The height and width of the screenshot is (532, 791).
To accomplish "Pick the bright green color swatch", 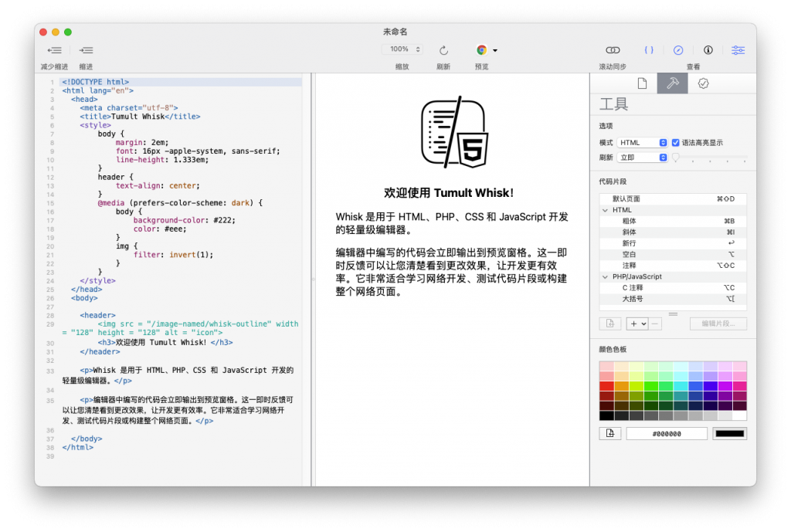I will pos(650,386).
